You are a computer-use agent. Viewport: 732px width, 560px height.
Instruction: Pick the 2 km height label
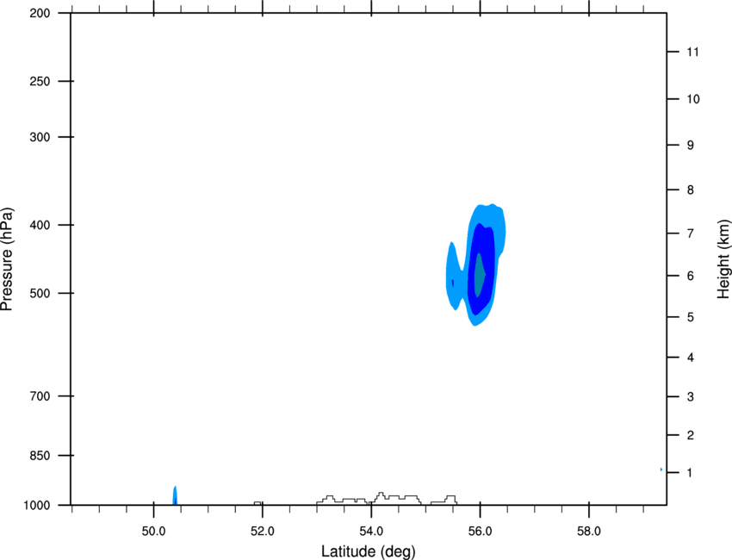click(x=691, y=435)
